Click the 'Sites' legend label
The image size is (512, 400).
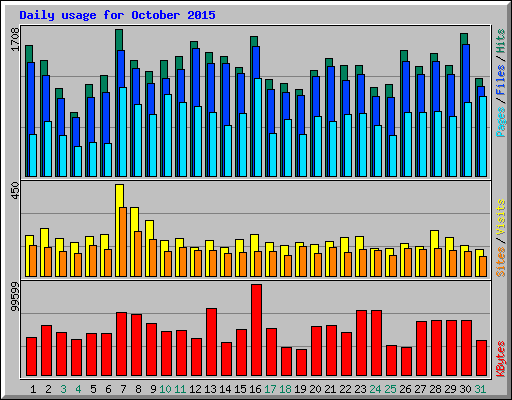(501, 262)
